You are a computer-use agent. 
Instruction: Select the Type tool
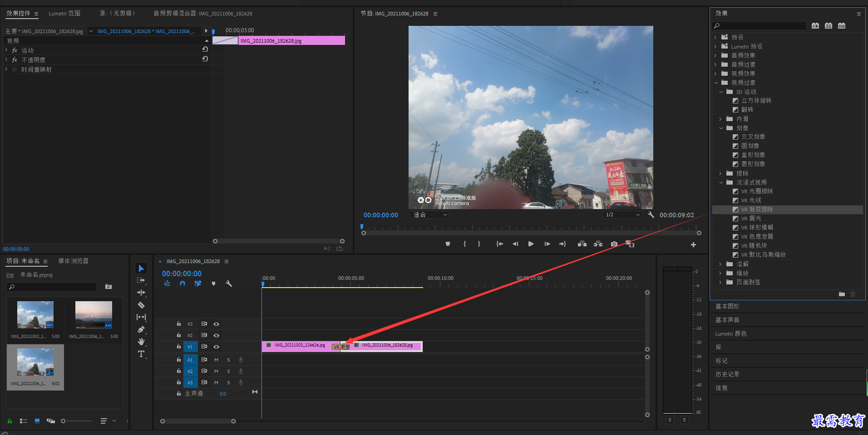[141, 354]
